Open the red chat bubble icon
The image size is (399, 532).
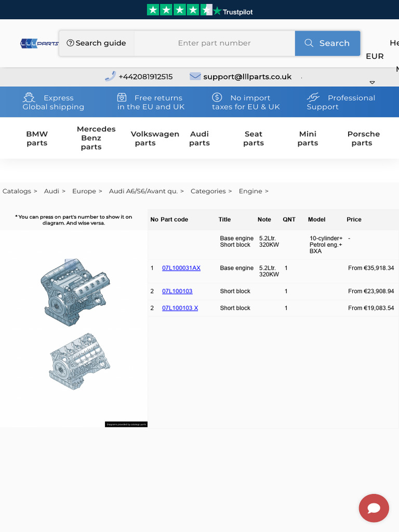coord(374,508)
